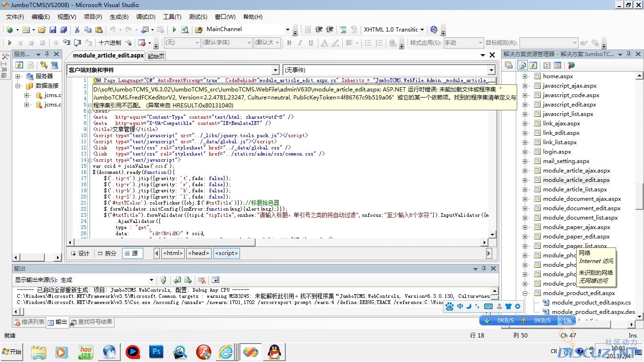Switch to the 起始页 start page tab
Screen dimensions: 644x362
(x=156, y=56)
